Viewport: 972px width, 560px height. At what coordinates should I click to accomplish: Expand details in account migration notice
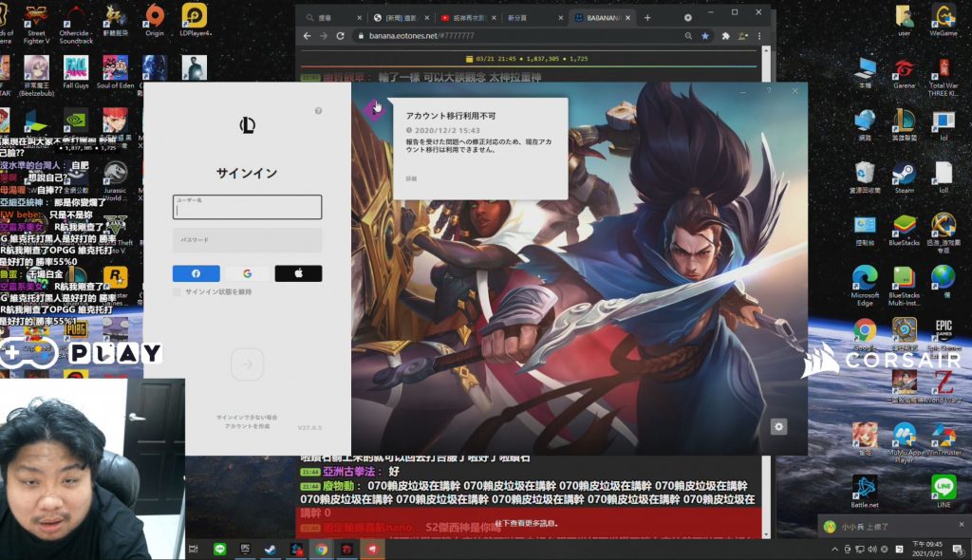[412, 177]
